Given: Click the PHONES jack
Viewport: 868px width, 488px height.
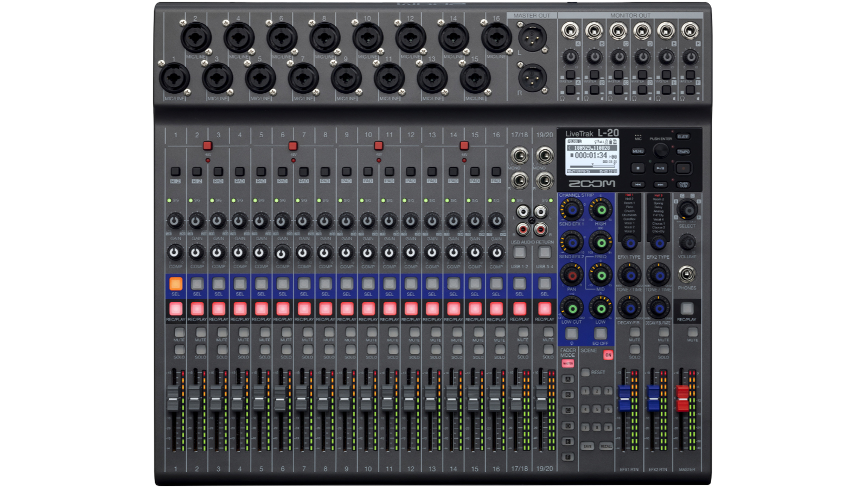Looking at the screenshot, I should [x=687, y=275].
